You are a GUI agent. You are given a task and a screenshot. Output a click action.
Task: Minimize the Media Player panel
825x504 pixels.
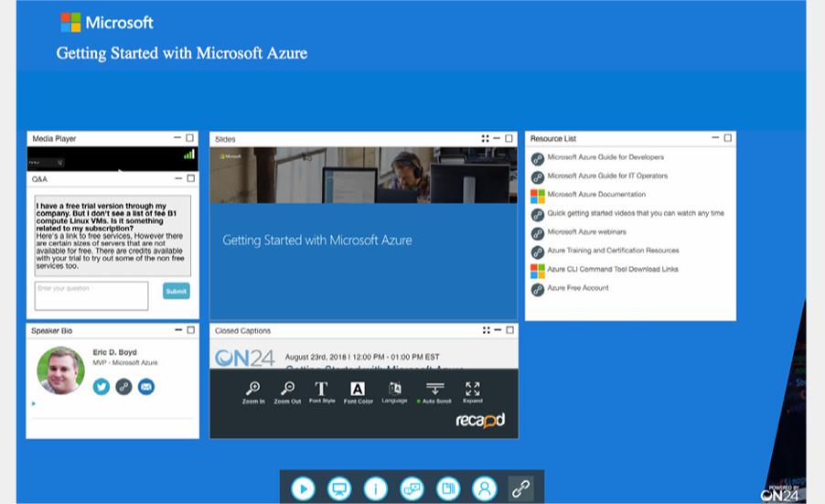(x=177, y=138)
